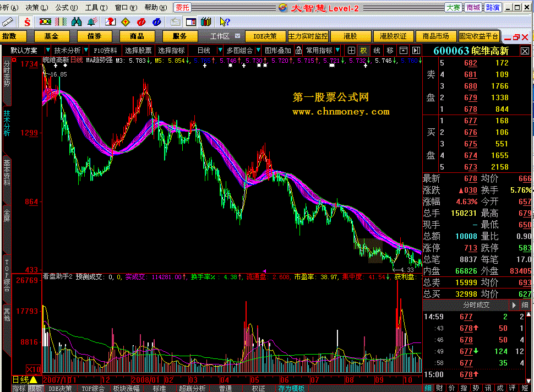The width and height of the screenshot is (534, 392).
Task: Expand the 技术分析 dropdown arrow
Action: pos(86,51)
